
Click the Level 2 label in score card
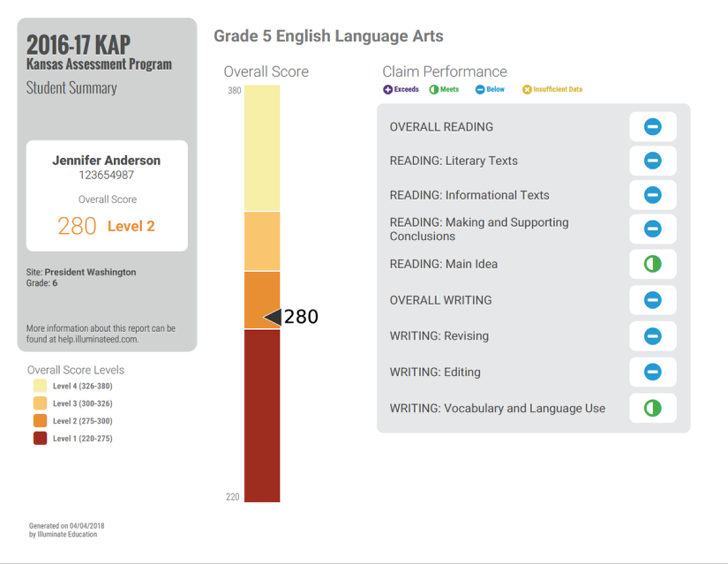(131, 226)
